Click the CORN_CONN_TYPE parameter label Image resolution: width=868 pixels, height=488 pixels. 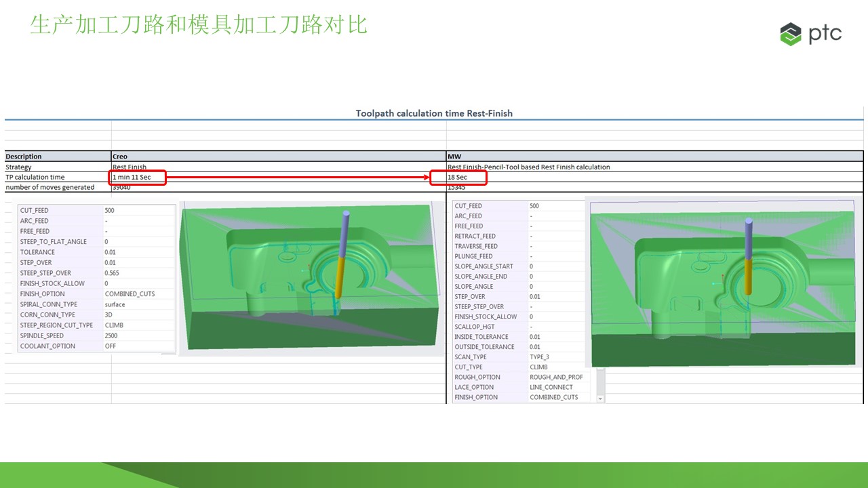(47, 314)
